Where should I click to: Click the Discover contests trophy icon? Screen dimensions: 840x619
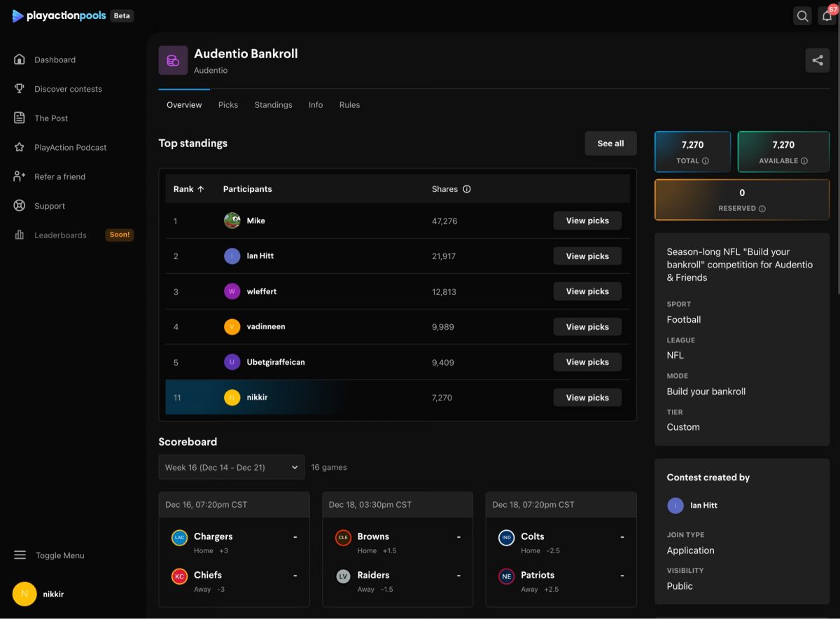(x=20, y=89)
